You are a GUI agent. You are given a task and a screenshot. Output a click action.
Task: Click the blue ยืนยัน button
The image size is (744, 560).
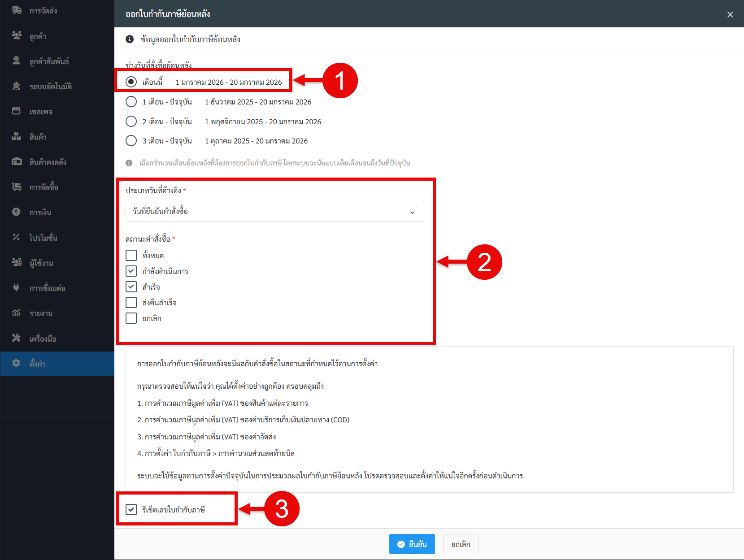pyautogui.click(x=412, y=544)
